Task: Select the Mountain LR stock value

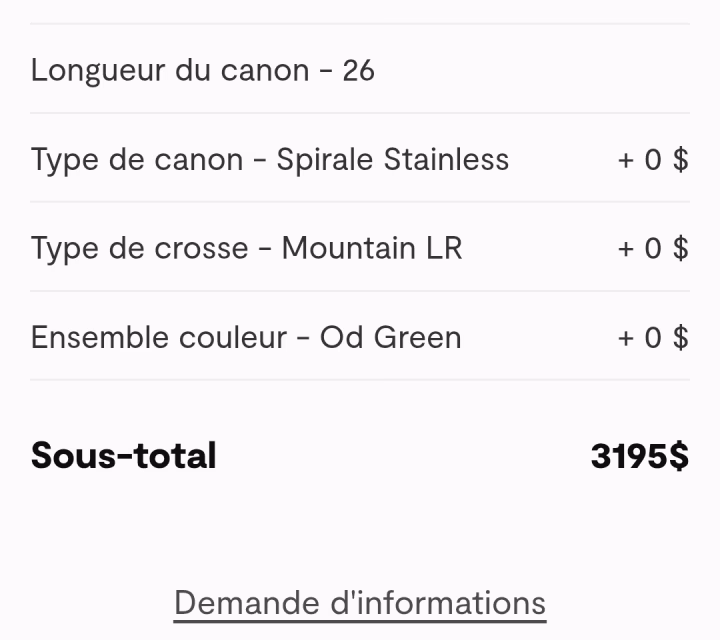Action: coord(371,248)
